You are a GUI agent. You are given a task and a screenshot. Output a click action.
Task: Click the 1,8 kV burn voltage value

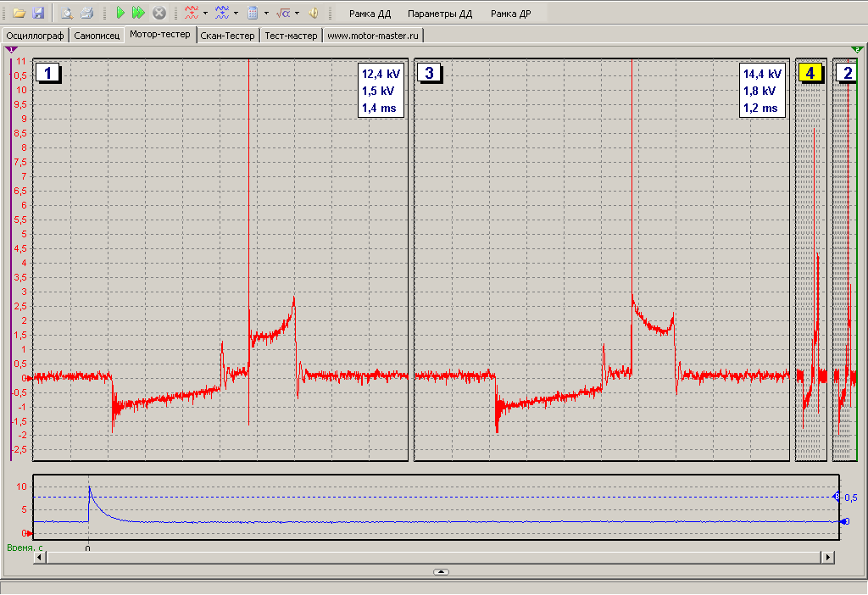pos(759,91)
